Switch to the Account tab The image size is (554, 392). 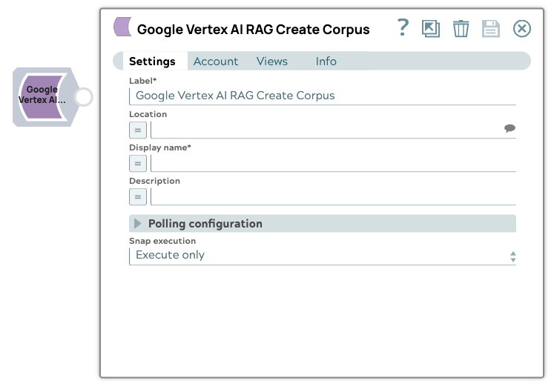[x=216, y=62]
